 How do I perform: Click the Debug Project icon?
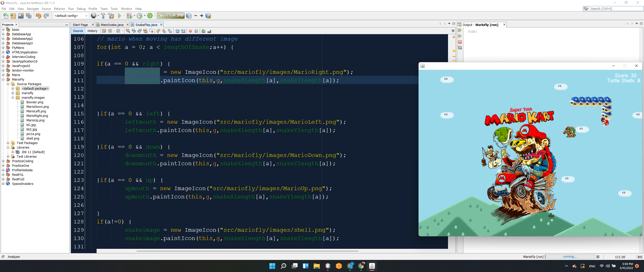(x=129, y=16)
